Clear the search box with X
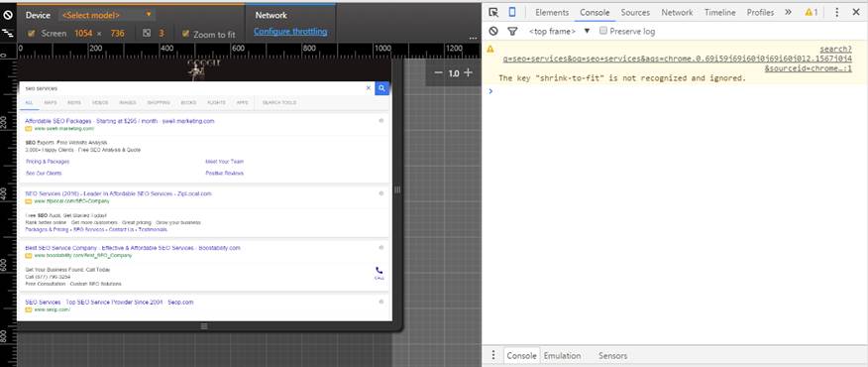 pyautogui.click(x=369, y=88)
